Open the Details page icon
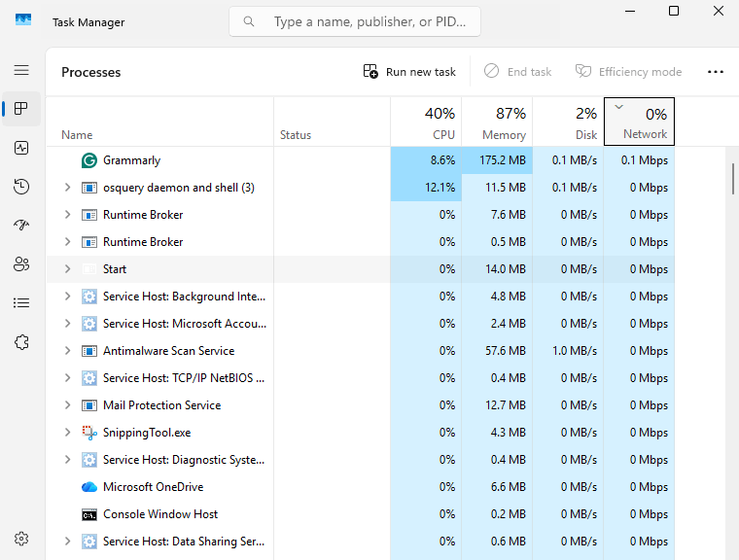Screen dimensions: 739x560 click(21, 303)
